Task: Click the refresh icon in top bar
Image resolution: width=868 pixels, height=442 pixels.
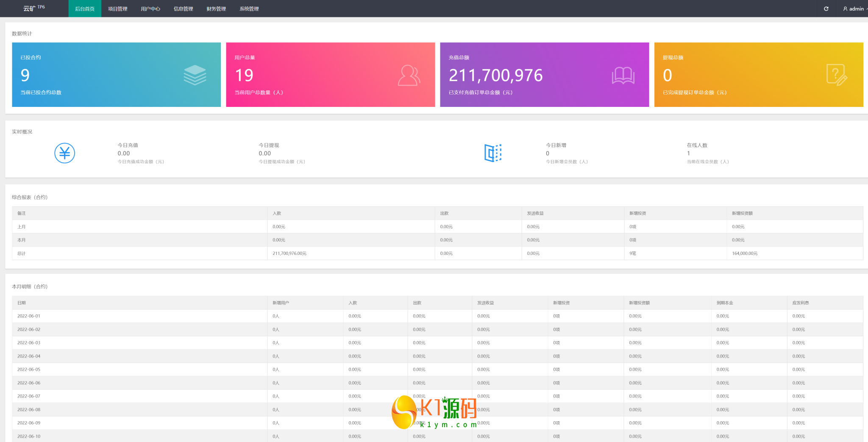Action: [826, 8]
